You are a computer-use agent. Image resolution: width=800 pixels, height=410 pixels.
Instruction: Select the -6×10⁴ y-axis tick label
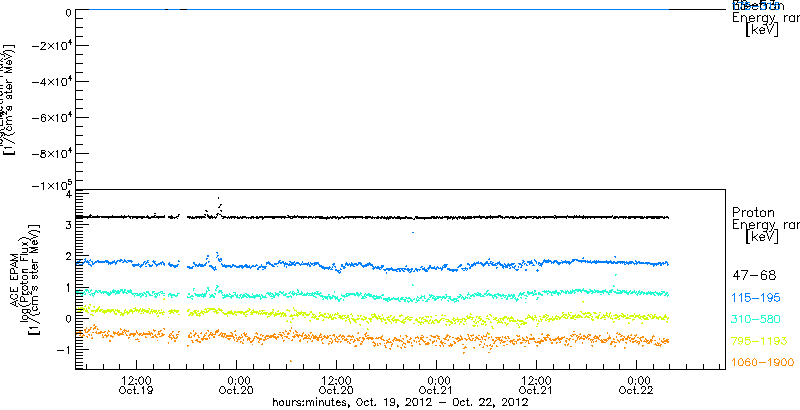(51, 118)
